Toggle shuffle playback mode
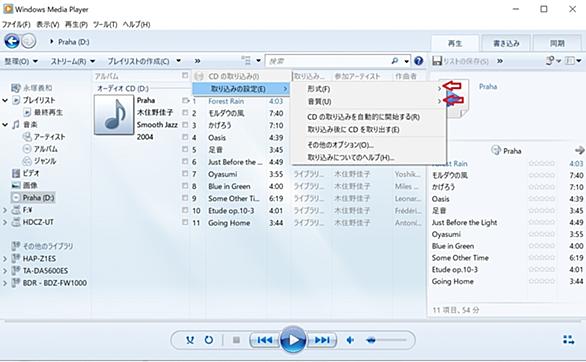Viewport: 586px width, 362px height. 190,340
